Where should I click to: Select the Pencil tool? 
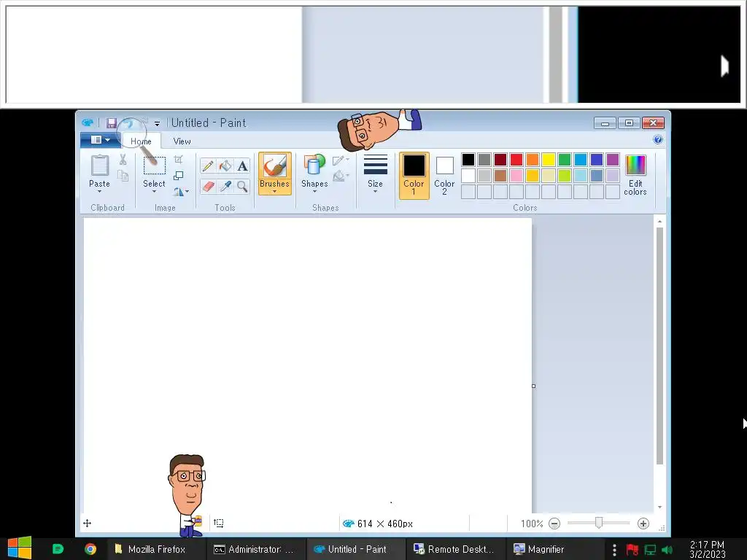208,166
